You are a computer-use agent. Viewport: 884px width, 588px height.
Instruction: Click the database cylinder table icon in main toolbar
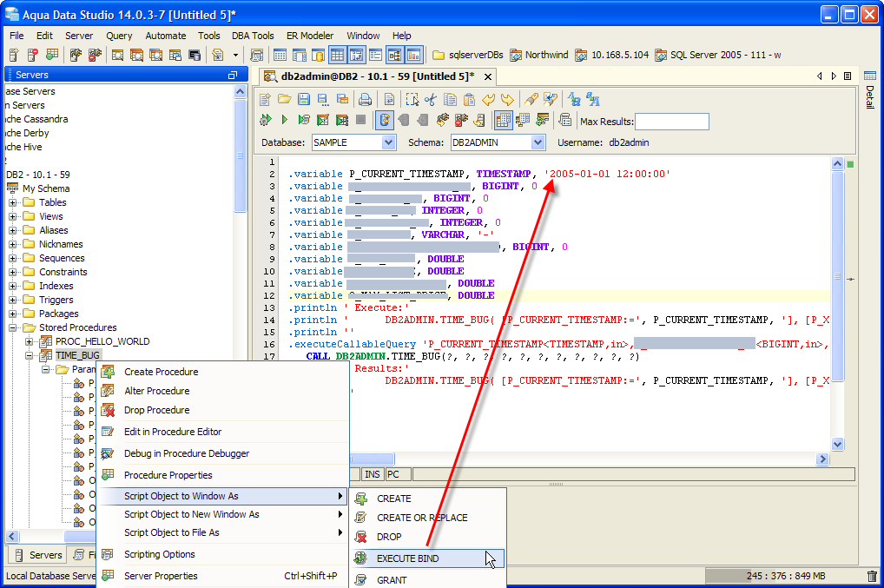318,55
